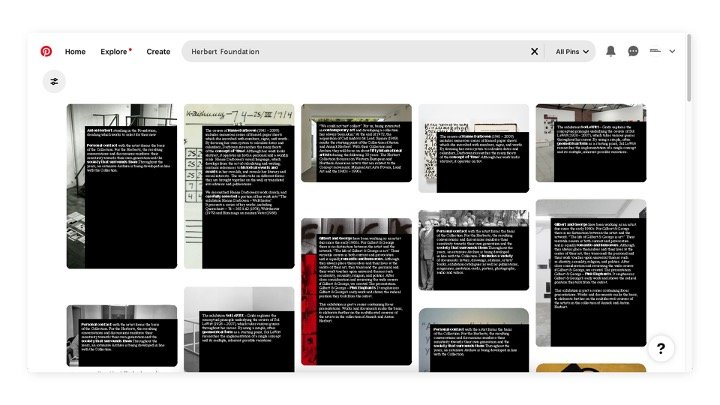
Task: Open the handwritten numbers Darboven pin
Action: point(239,186)
